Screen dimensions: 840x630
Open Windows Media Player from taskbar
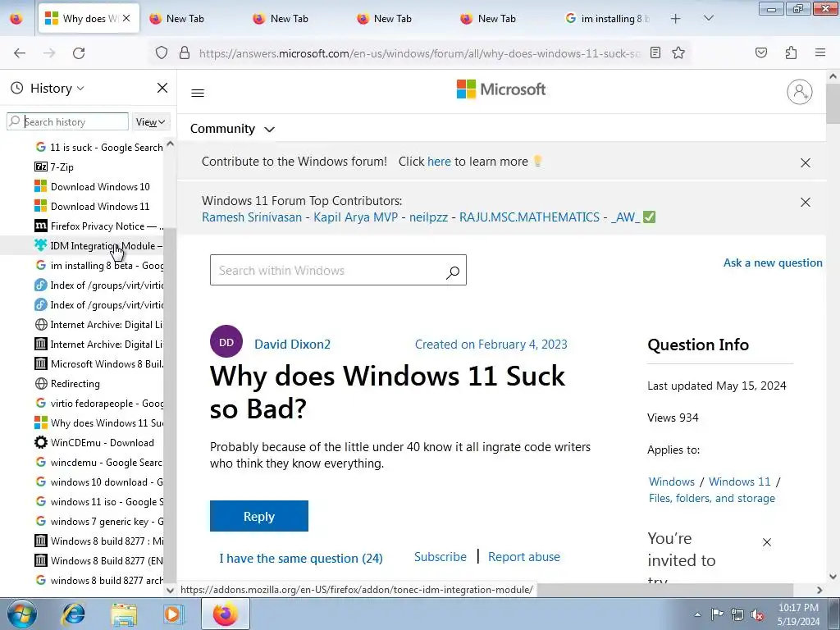click(174, 614)
